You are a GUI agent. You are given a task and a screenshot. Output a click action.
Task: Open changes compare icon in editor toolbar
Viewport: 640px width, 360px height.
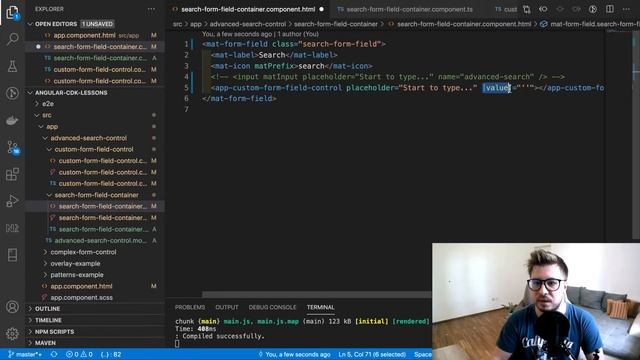pos(527,9)
